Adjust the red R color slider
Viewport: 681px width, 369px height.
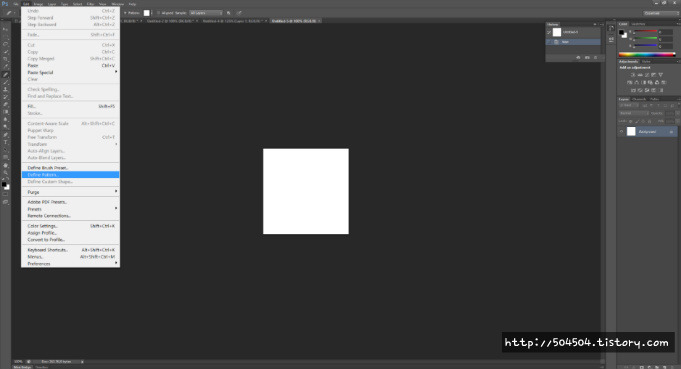coord(645,32)
